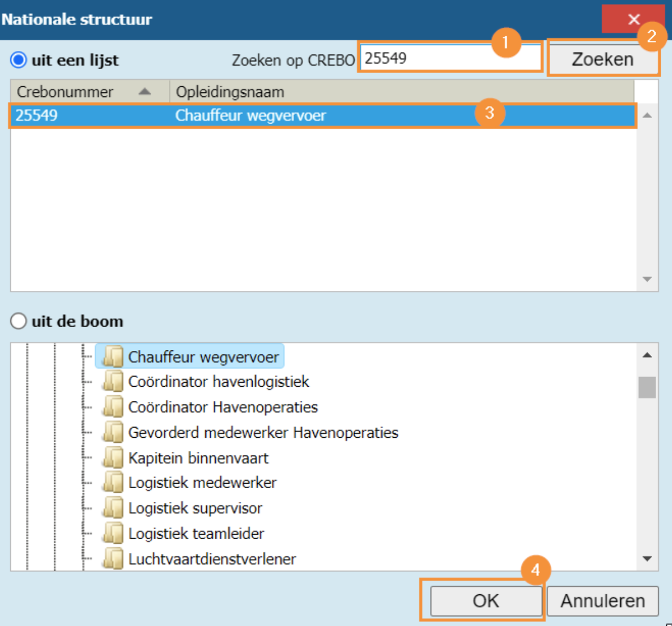The image size is (672, 626).
Task: Confirm the selection with OK
Action: 486,600
